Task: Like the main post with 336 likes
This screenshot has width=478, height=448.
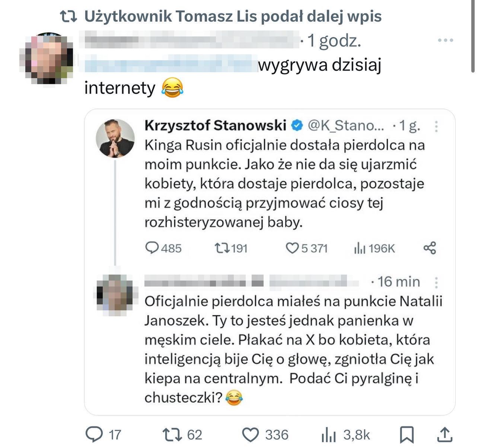Action: click(x=251, y=434)
